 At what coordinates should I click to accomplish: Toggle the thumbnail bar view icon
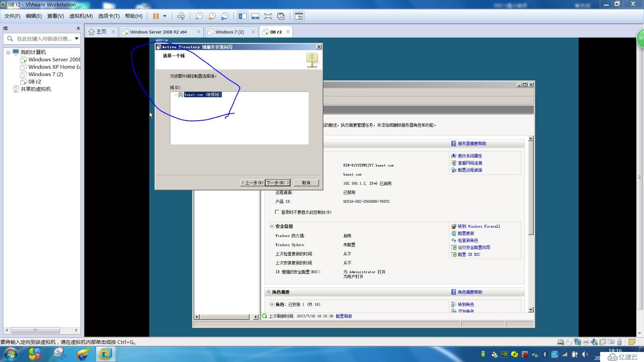coord(255,16)
